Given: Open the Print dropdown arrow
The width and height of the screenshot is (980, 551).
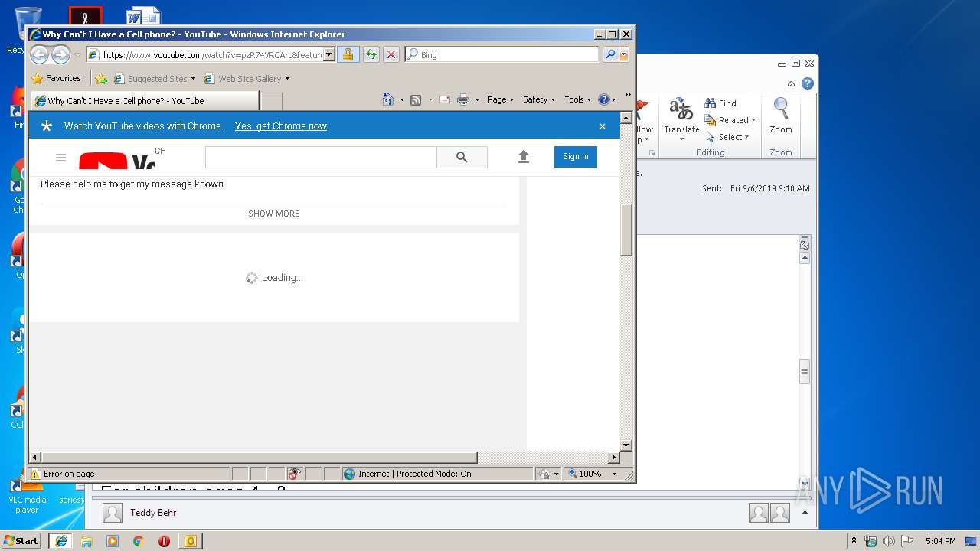Looking at the screenshot, I should point(477,99).
